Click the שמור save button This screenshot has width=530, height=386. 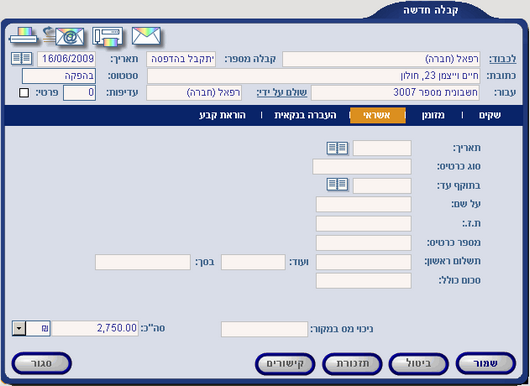pos(486,364)
